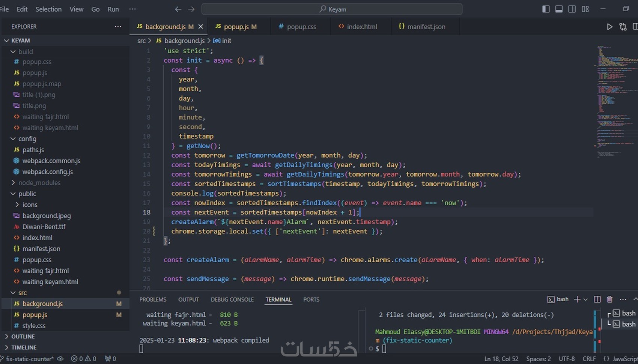
Task: Open background.jpeg in the public folder
Action: click(x=65, y=215)
